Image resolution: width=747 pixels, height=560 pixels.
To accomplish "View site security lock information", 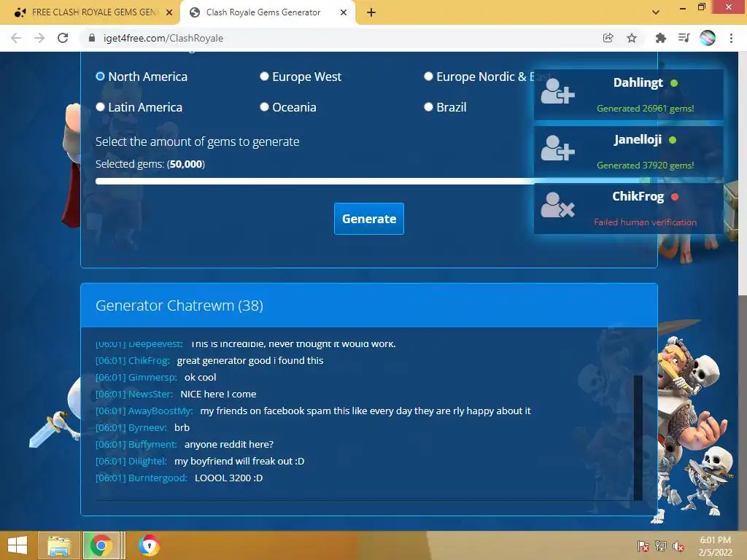I will [92, 38].
